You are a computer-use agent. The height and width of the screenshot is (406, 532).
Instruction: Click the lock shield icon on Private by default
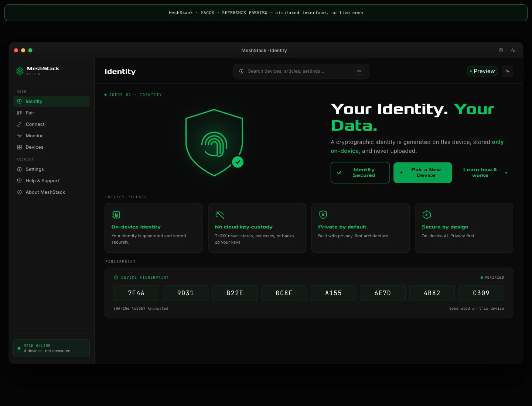(x=323, y=215)
